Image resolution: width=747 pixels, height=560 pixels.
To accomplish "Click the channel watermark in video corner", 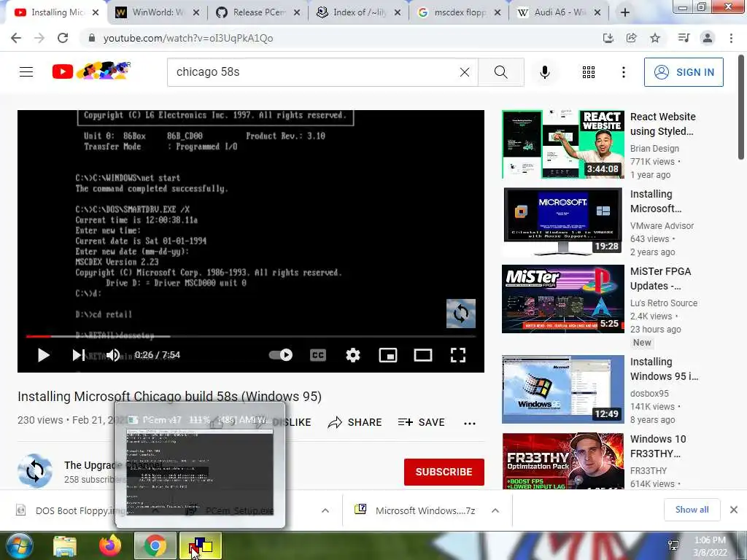I will 461,314.
